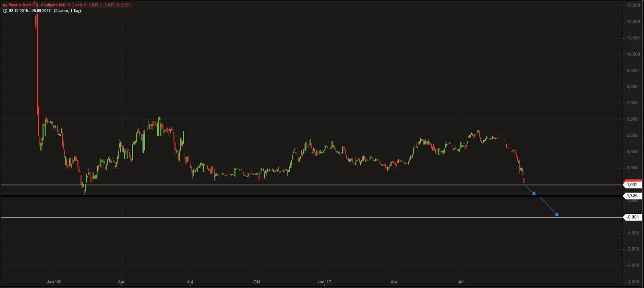This screenshot has height=288, width=644.
Task: Click the Jan '17 label on time axis
Action: pos(325,282)
